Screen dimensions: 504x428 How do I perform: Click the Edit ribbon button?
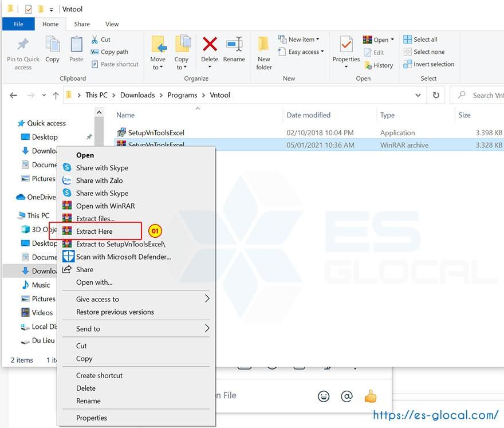[374, 52]
